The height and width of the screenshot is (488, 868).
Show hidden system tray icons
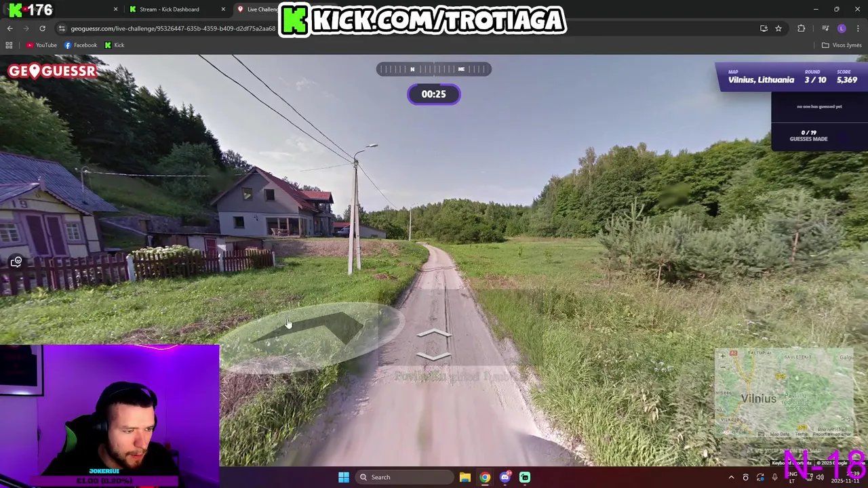(x=731, y=477)
